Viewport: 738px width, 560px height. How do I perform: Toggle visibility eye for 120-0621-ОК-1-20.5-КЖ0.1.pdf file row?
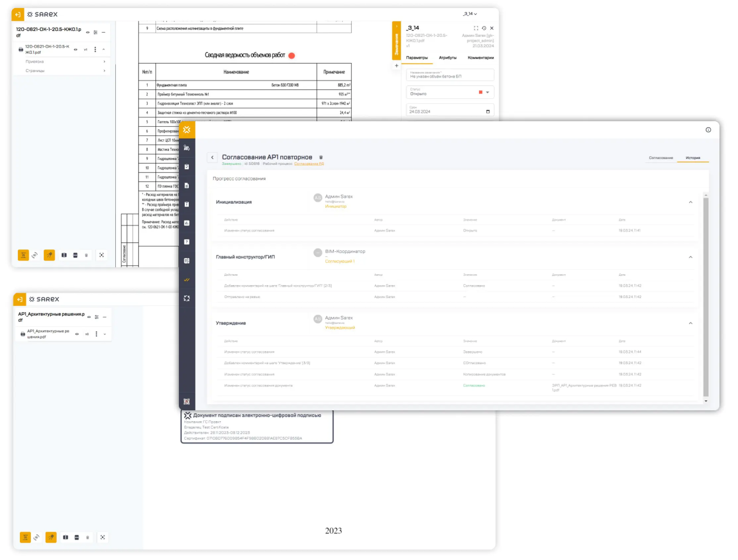(x=76, y=49)
